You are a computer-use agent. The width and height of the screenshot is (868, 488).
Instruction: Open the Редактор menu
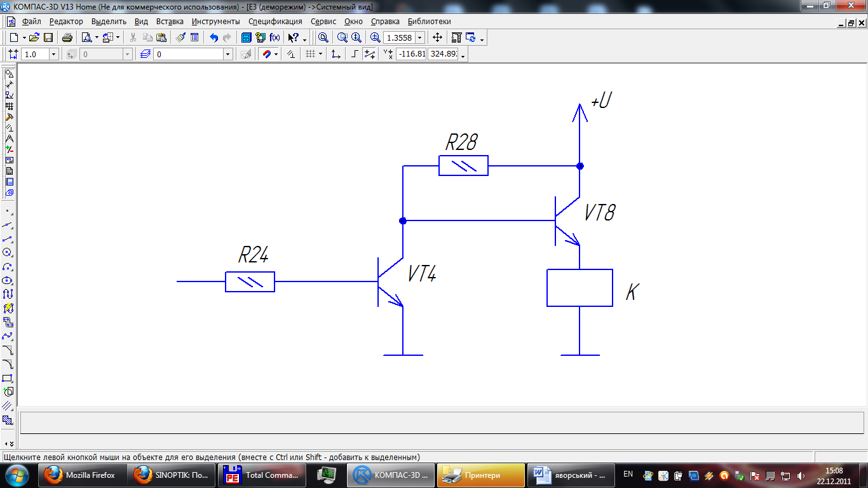point(66,21)
